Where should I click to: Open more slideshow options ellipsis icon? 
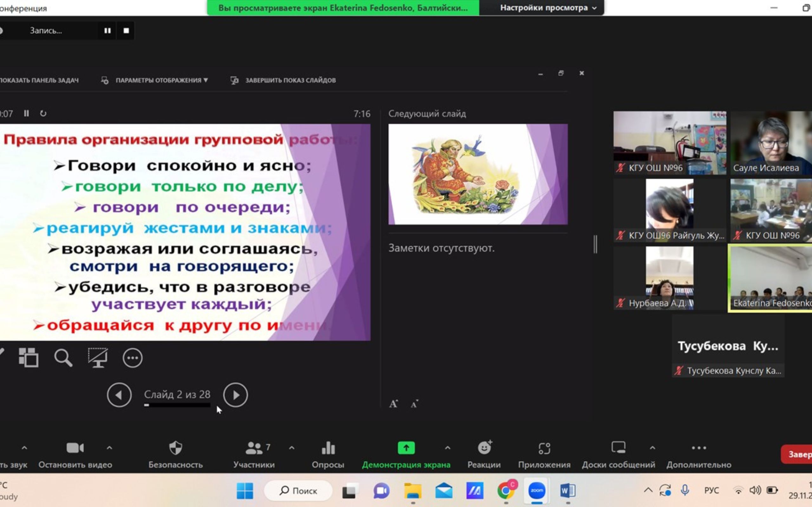[133, 358]
